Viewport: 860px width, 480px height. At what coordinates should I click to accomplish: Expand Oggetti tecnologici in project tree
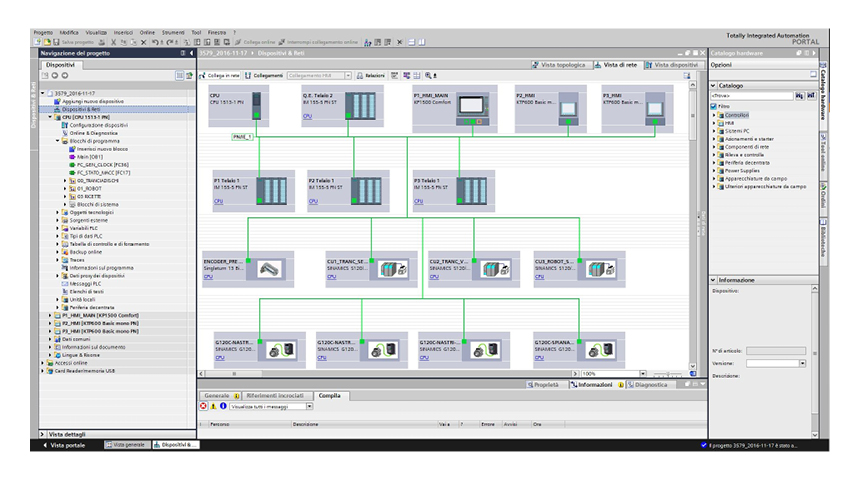(x=58, y=212)
